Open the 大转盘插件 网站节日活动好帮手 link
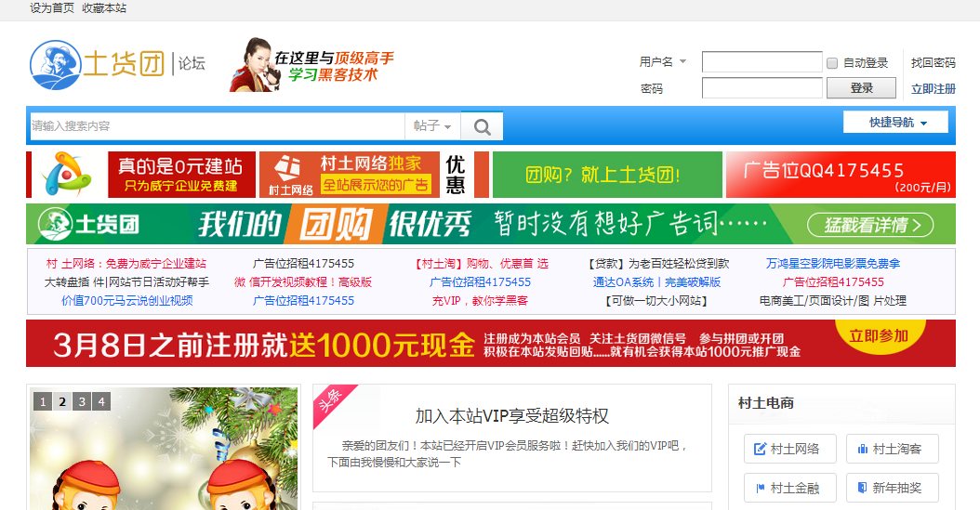Viewport: 980px width, 510px height. click(x=126, y=282)
